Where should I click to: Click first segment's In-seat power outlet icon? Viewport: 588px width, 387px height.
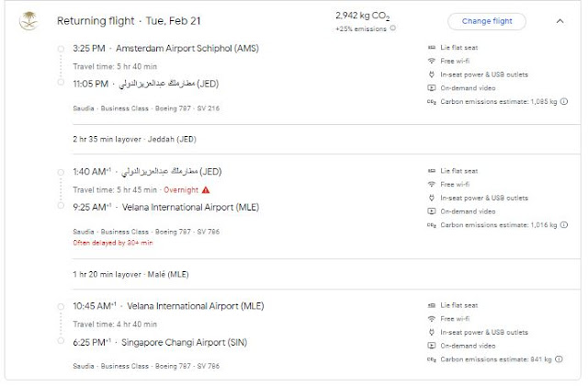click(432, 74)
